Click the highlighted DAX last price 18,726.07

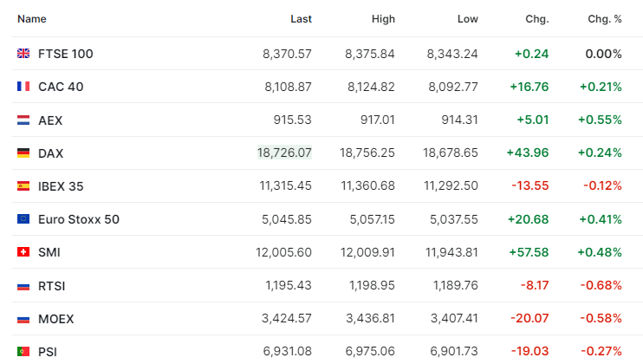[284, 153]
